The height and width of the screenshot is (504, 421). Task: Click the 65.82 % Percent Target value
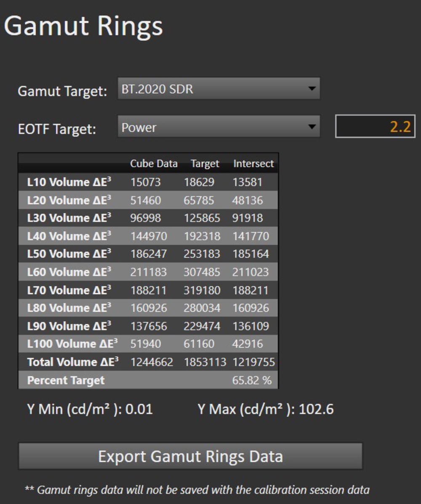pyautogui.click(x=252, y=380)
